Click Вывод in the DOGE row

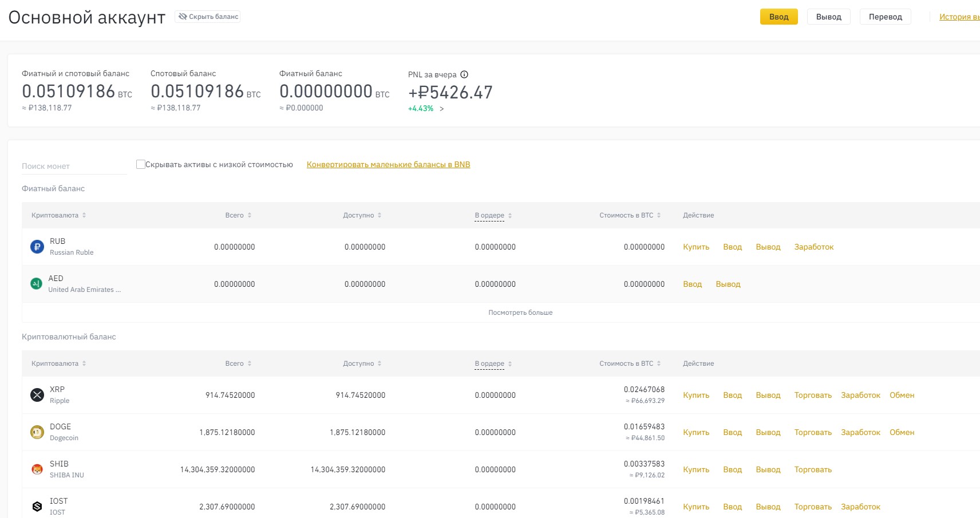768,432
